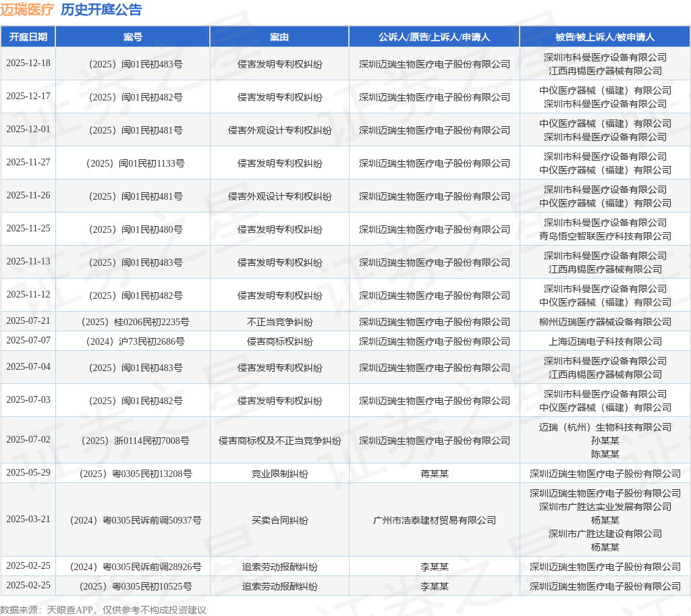Screen dimensions: 691x616
Task: Click the 数据来源 天眼查APP footer note
Action: coord(103,610)
